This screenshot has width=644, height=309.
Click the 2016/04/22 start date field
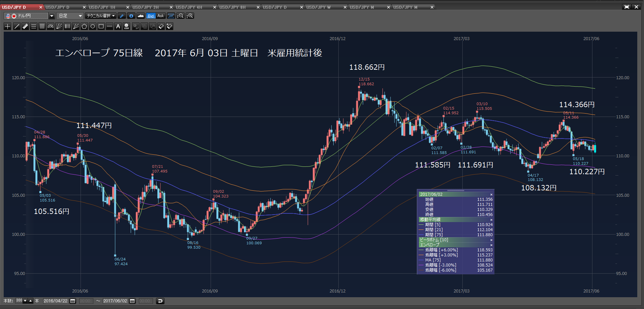[x=56, y=301]
